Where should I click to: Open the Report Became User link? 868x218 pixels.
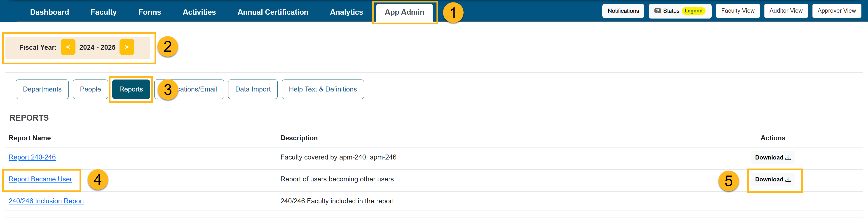tap(40, 179)
